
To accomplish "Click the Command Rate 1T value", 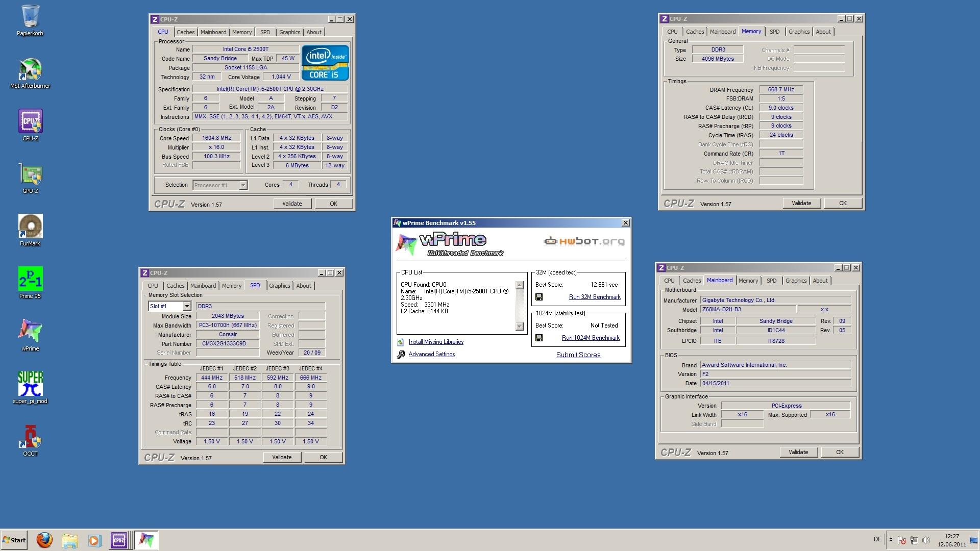I will pos(781,154).
